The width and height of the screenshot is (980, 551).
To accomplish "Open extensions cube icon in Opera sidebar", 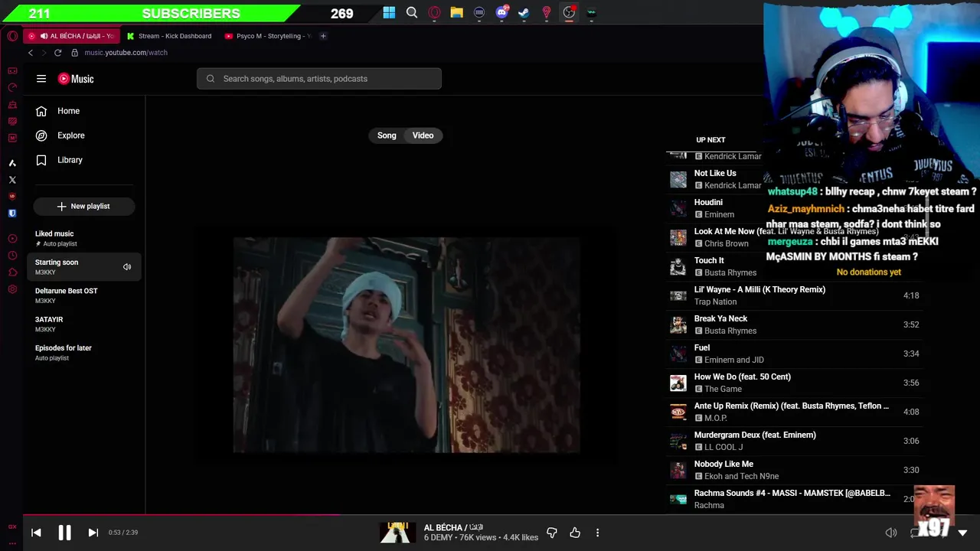I will (x=12, y=272).
